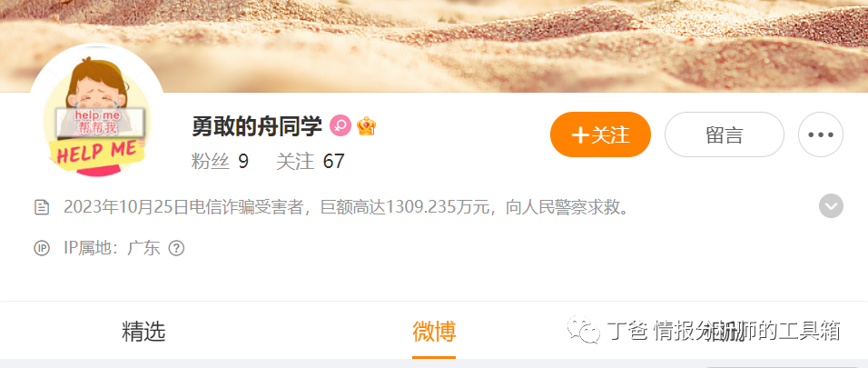The height and width of the screenshot is (368, 868).
Task: Click the gold crown membership icon
Action: pos(366,126)
